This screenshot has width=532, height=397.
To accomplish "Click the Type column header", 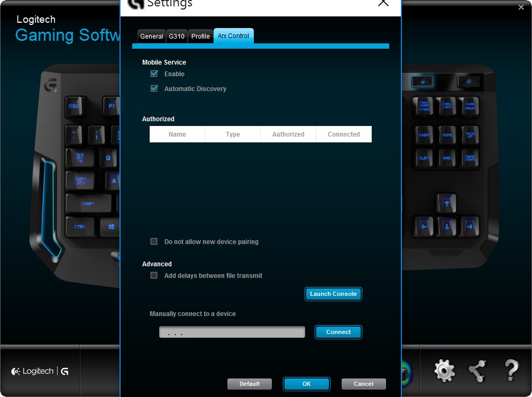I will 233,134.
